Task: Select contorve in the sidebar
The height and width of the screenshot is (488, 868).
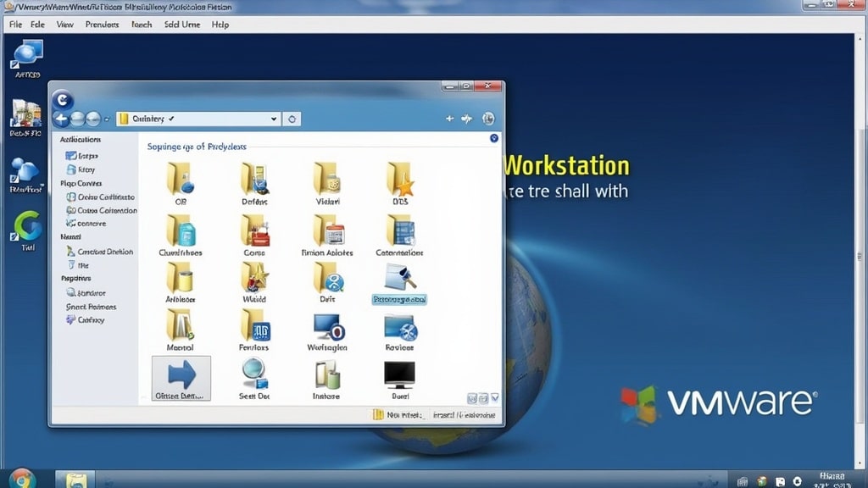Action: [86, 224]
